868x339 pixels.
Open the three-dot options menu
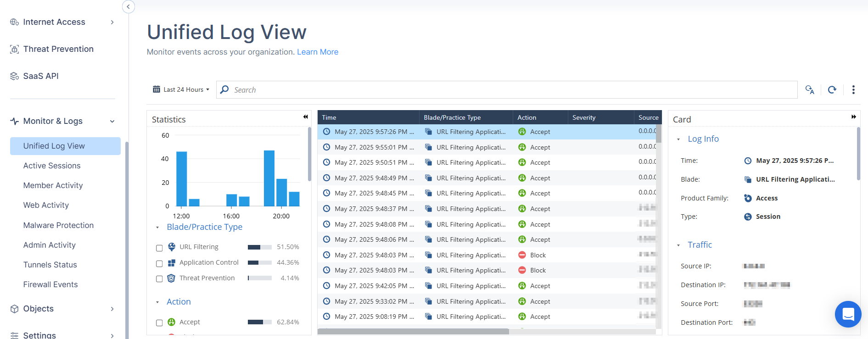click(x=853, y=90)
